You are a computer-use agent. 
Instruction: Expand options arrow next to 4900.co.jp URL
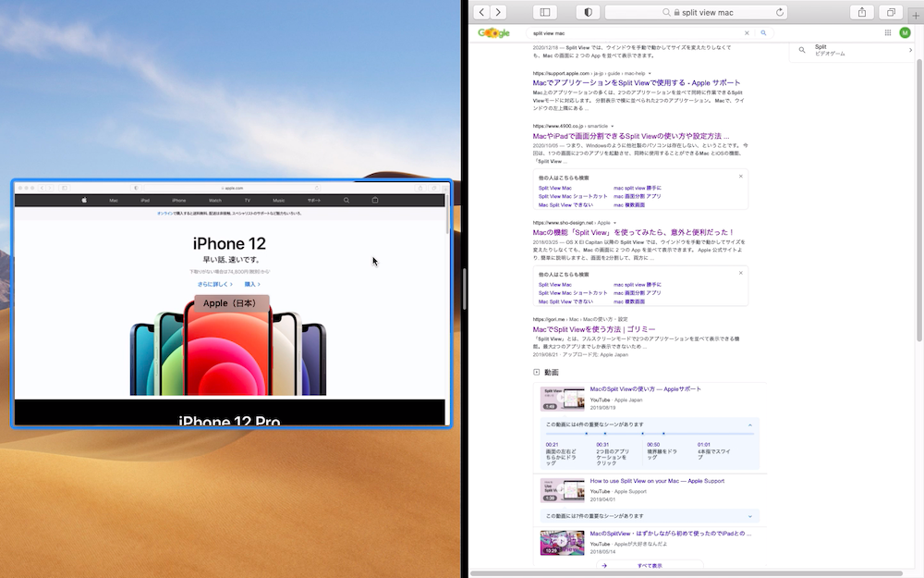[x=613, y=126]
